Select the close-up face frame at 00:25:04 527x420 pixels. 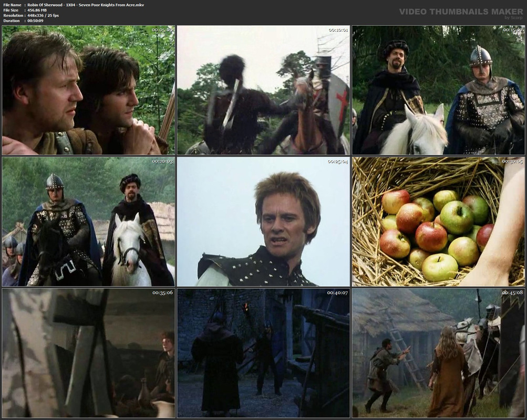pyautogui.click(x=264, y=222)
